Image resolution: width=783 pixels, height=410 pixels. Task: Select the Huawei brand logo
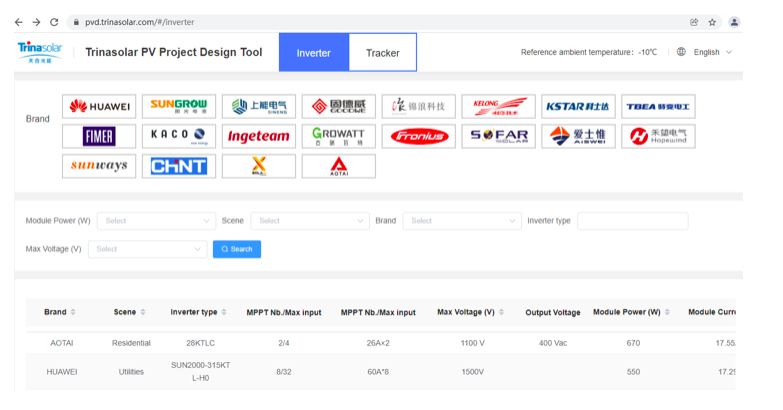99,106
